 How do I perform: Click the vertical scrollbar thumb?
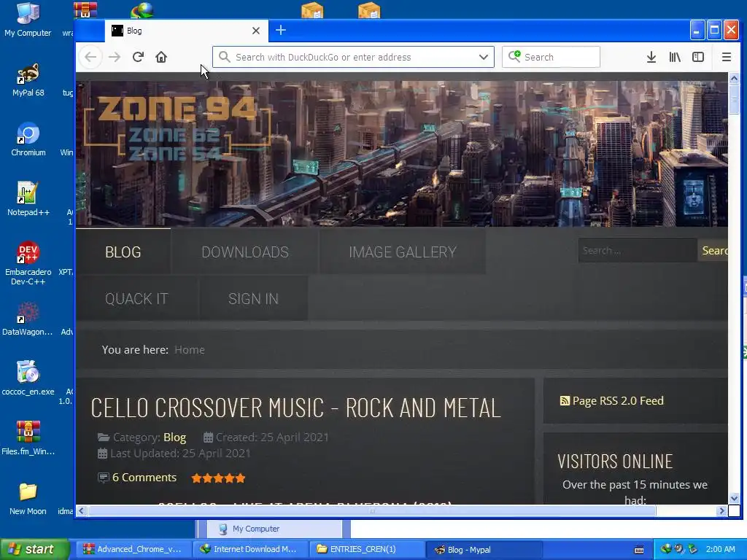[x=734, y=99]
